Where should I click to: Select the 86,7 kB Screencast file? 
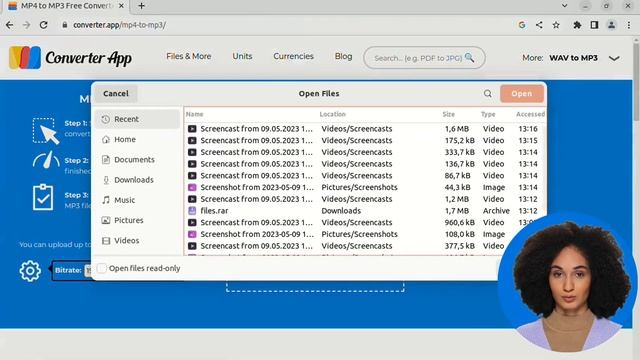pyautogui.click(x=364, y=176)
